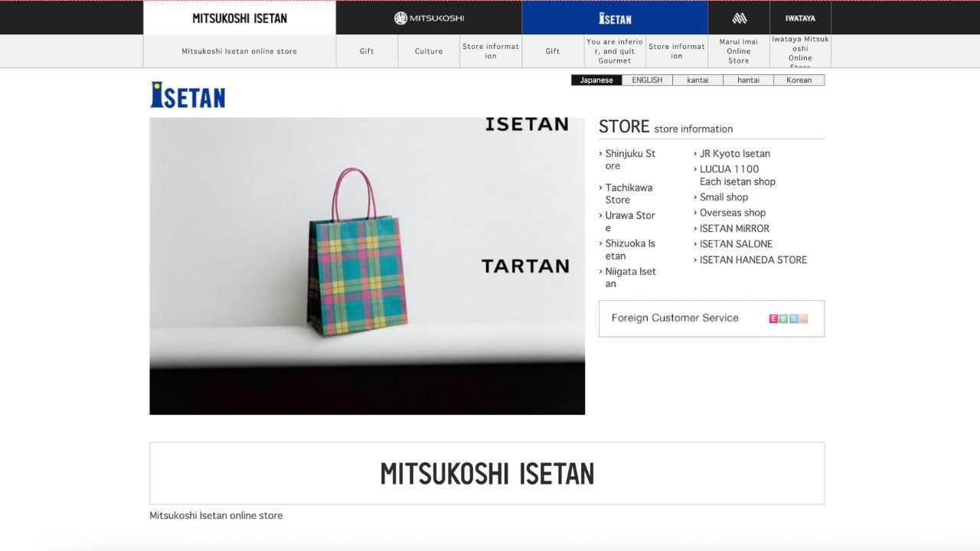
Task: Open the ISETAN HANEDA STORE link
Action: (753, 259)
